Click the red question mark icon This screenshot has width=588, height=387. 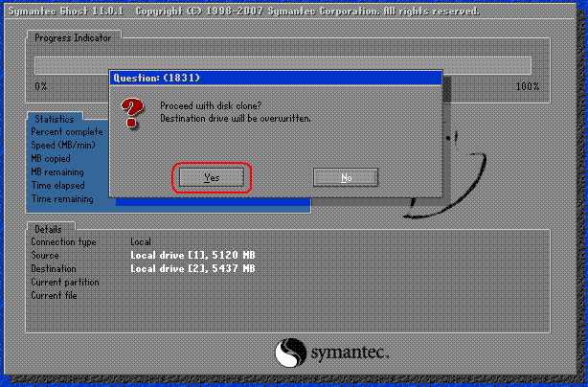pyautogui.click(x=131, y=113)
